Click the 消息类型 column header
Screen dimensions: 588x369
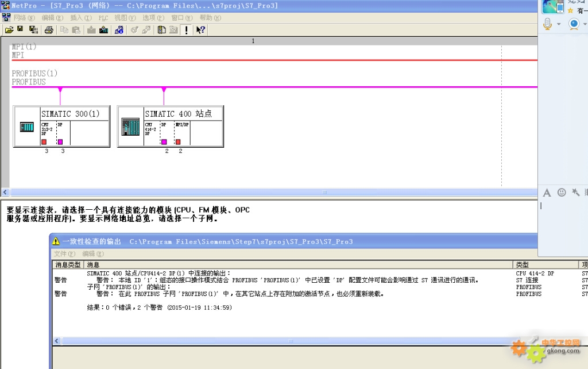click(x=68, y=264)
